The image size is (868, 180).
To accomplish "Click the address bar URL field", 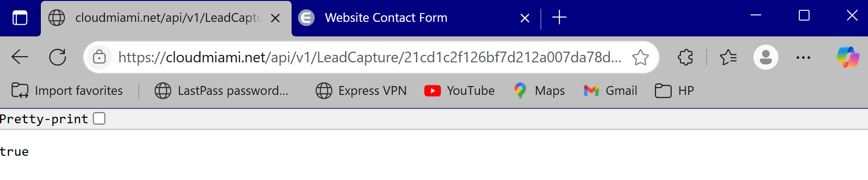I will [x=369, y=57].
